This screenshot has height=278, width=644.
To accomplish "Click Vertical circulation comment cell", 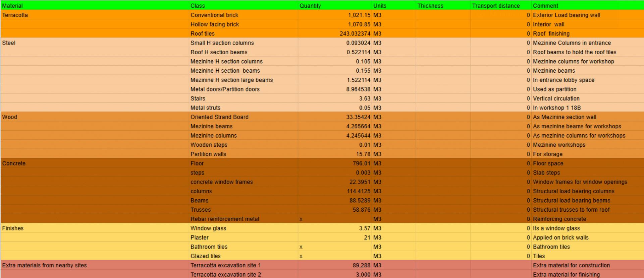I will pyautogui.click(x=588, y=98).
